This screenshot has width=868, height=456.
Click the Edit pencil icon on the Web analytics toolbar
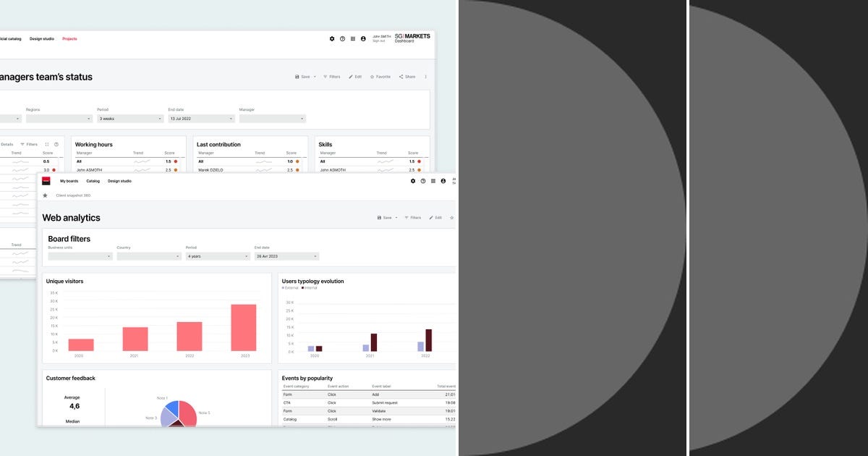coord(433,217)
